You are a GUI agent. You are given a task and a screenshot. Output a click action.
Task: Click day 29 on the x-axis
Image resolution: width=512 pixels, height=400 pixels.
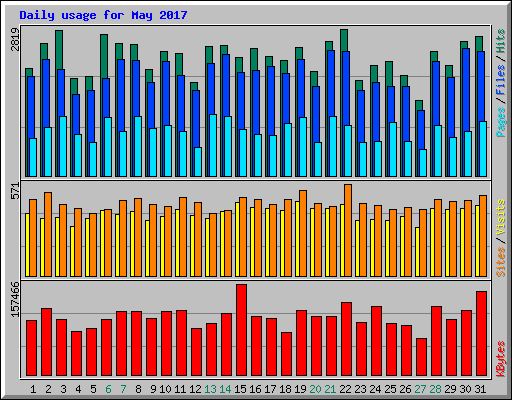coord(450,389)
